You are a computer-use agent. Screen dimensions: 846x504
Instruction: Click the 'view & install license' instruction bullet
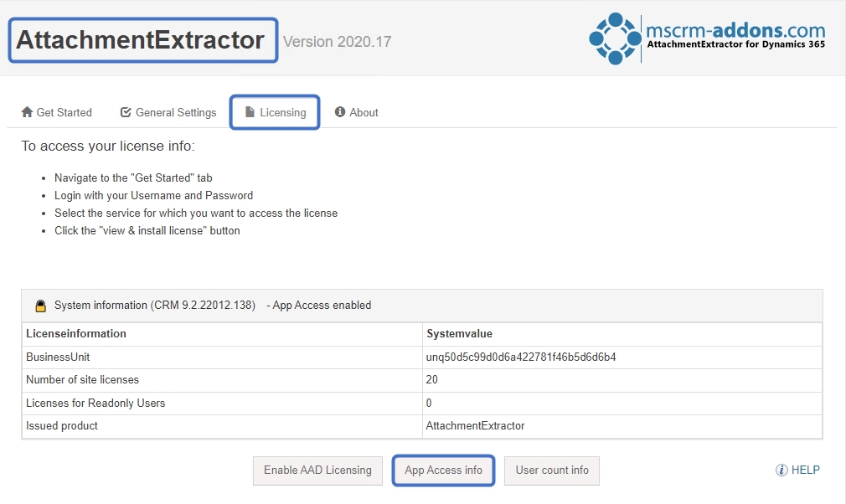click(x=147, y=231)
